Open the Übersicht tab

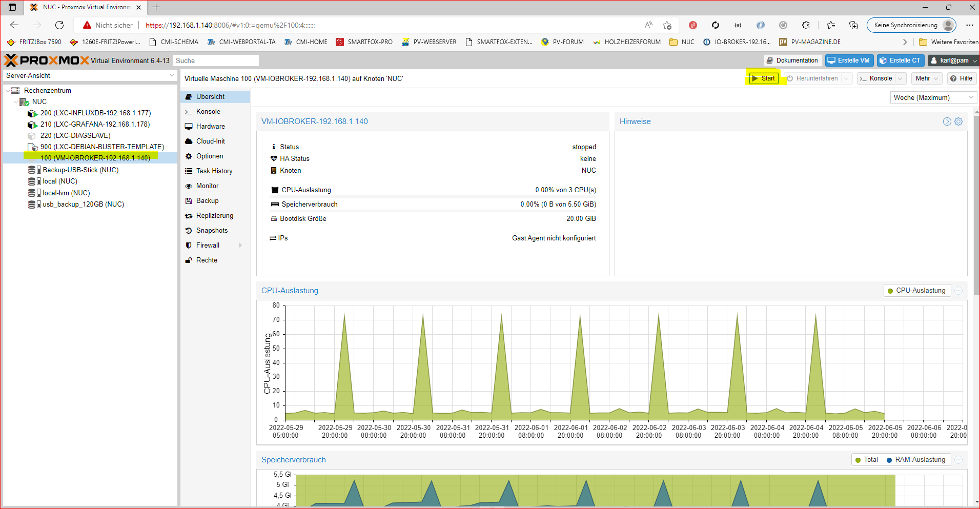tap(215, 96)
